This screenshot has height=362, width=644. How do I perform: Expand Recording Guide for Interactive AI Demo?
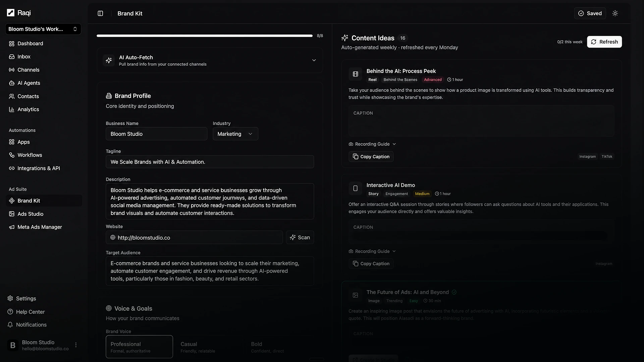coord(372,251)
